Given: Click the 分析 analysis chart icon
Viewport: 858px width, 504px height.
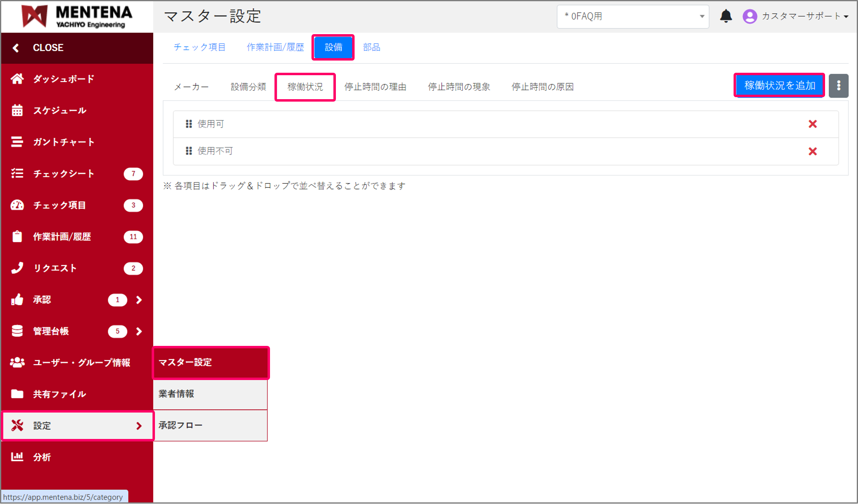Looking at the screenshot, I should click(18, 457).
